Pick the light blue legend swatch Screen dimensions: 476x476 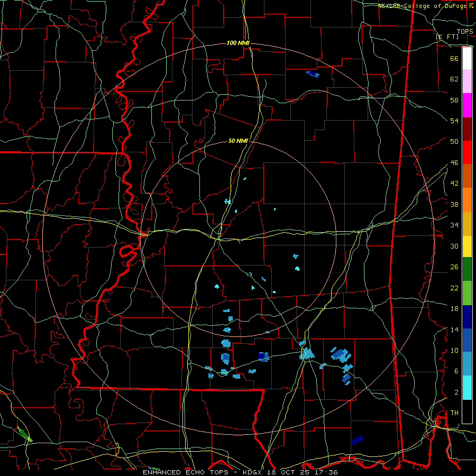[467, 364]
